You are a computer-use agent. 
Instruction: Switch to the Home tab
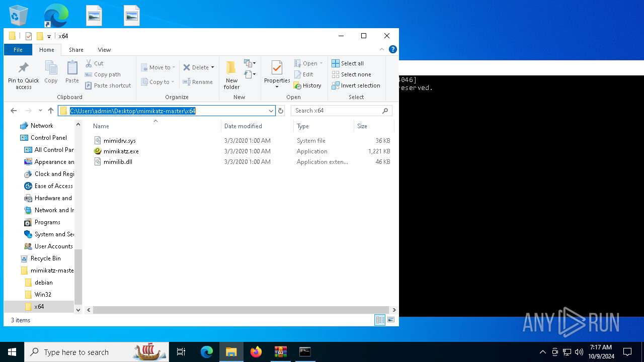click(47, 50)
